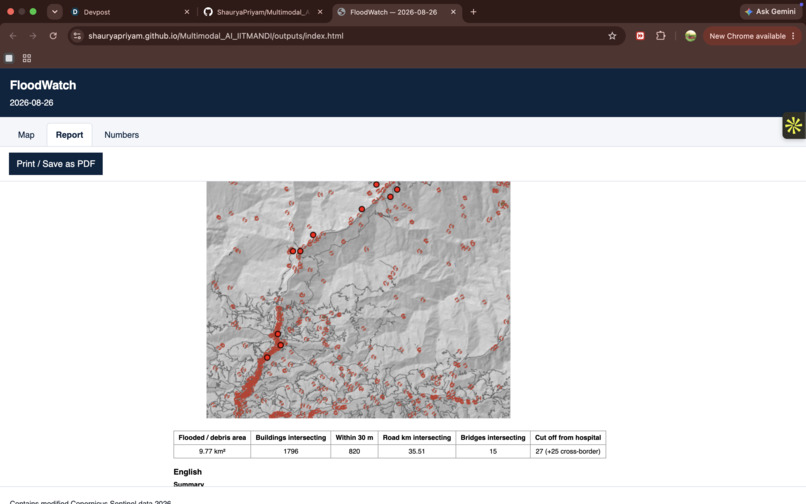Viewport: 806px width, 504px height.
Task: Bookmark this page with the star icon
Action: tap(612, 36)
